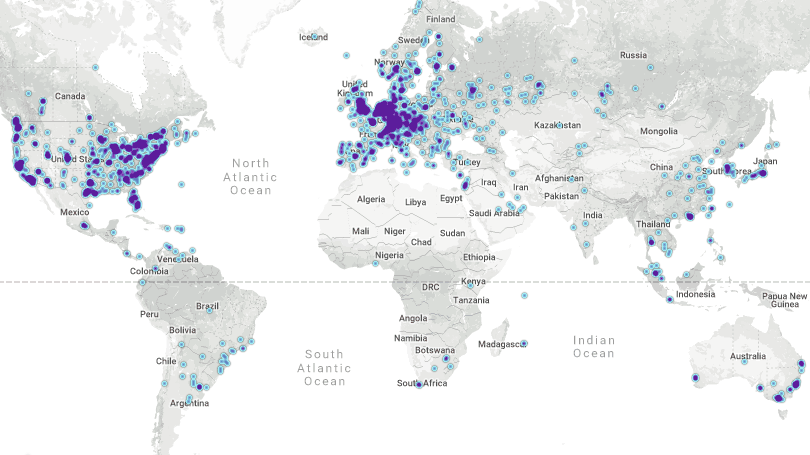The height and width of the screenshot is (455, 810).
Task: Click the dark marker near Japan label
Action: click(762, 173)
